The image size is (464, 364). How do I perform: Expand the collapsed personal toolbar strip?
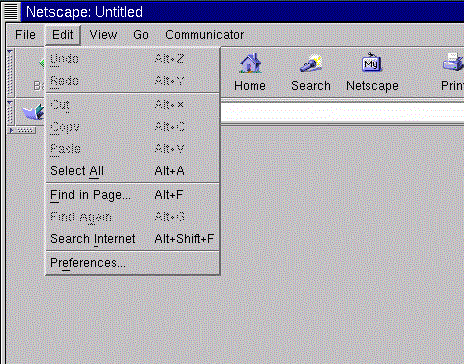[22, 130]
